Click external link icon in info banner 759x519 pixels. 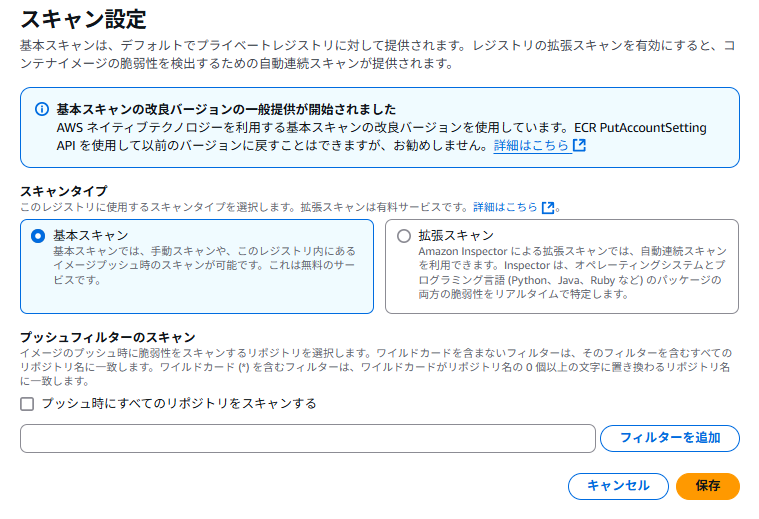click(x=579, y=145)
